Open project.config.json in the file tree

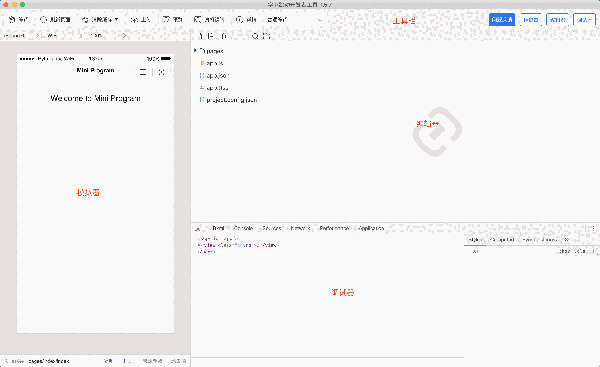(x=232, y=100)
